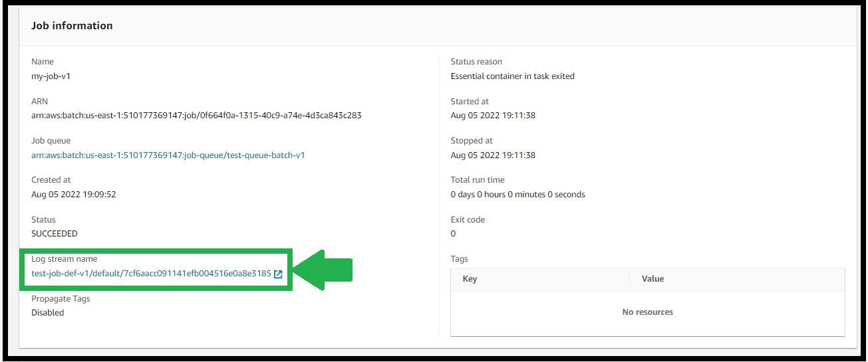The height and width of the screenshot is (362, 868).
Task: Select the Propagate Tags Disabled value
Action: point(48,313)
